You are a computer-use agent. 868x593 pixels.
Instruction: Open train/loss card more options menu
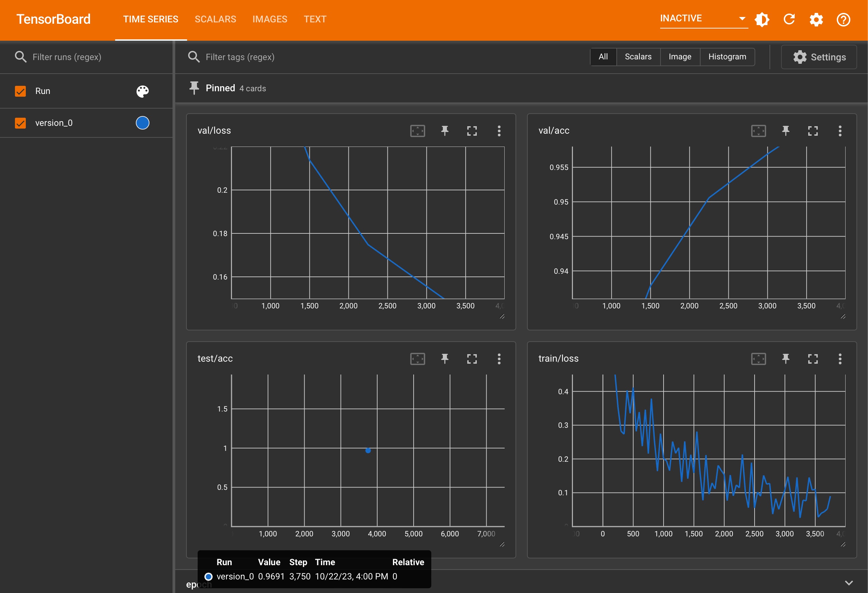(840, 359)
